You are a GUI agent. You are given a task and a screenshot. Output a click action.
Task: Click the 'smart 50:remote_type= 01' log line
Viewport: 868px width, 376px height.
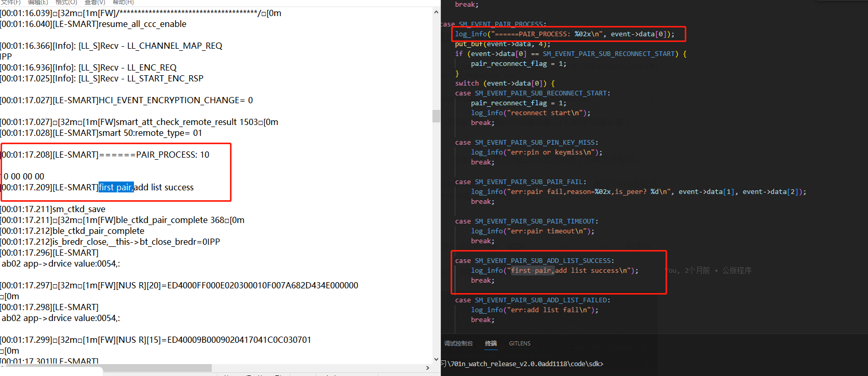[x=101, y=133]
